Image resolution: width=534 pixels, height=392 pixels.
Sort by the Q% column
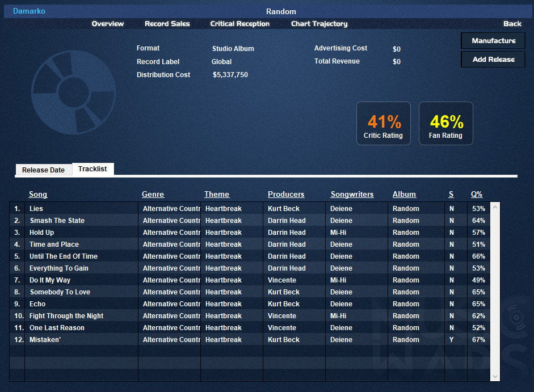click(476, 194)
